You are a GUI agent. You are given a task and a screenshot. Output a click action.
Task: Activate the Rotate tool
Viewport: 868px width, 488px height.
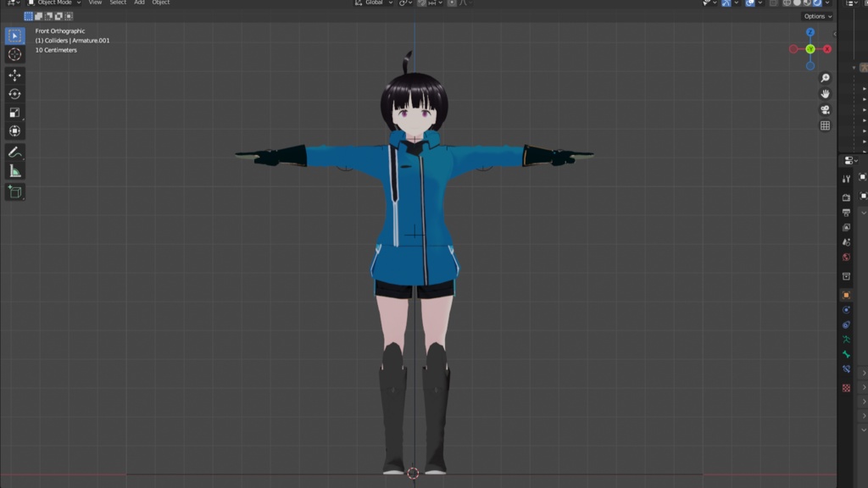click(x=14, y=93)
